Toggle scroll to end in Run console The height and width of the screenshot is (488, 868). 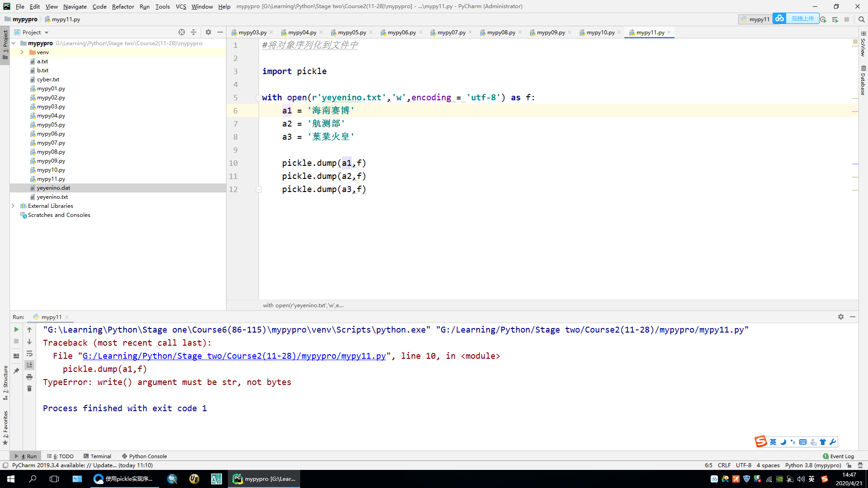[x=29, y=365]
